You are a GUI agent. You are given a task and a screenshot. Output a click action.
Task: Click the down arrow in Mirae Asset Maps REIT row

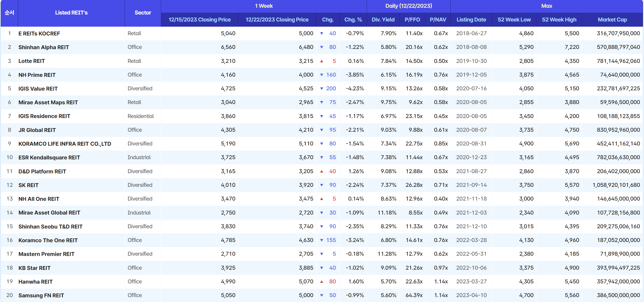coord(322,102)
